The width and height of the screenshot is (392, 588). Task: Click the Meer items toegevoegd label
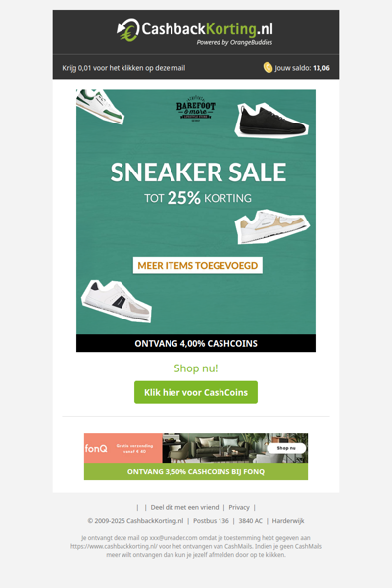point(198,266)
